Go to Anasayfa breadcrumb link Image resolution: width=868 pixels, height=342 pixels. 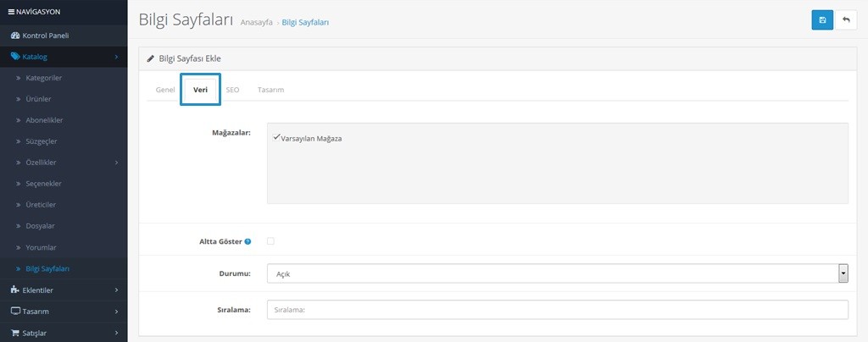[x=257, y=22]
